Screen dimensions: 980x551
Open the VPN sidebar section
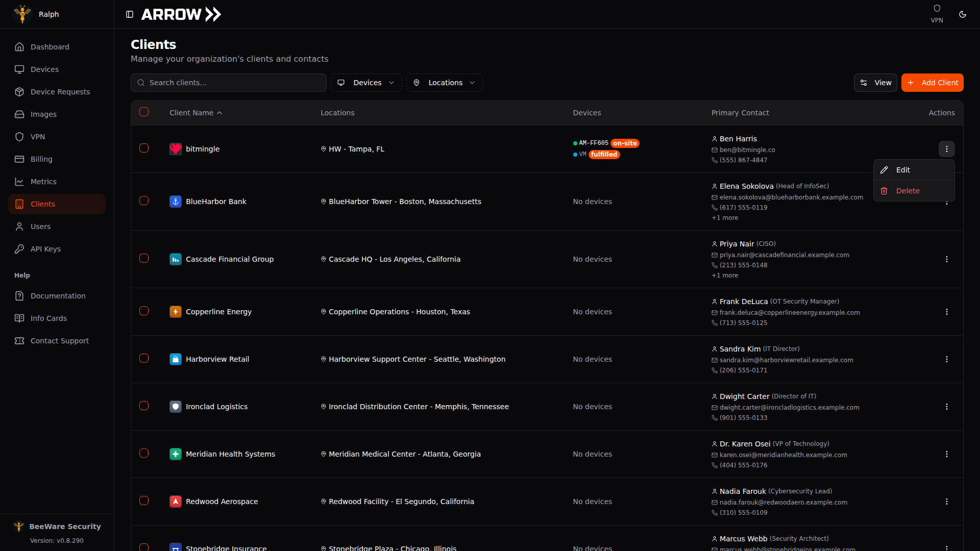click(57, 137)
